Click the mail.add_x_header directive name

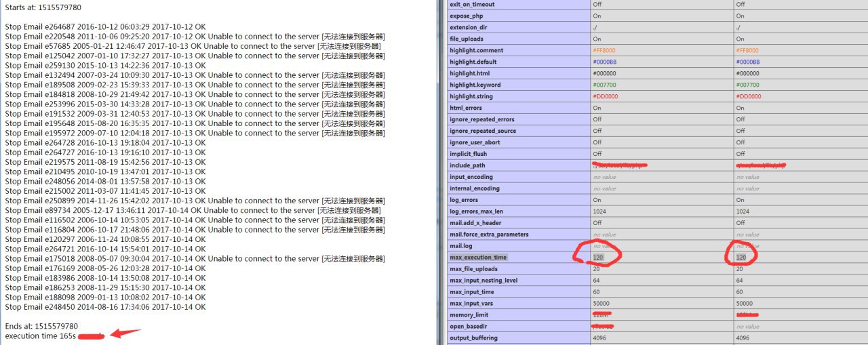coord(475,222)
